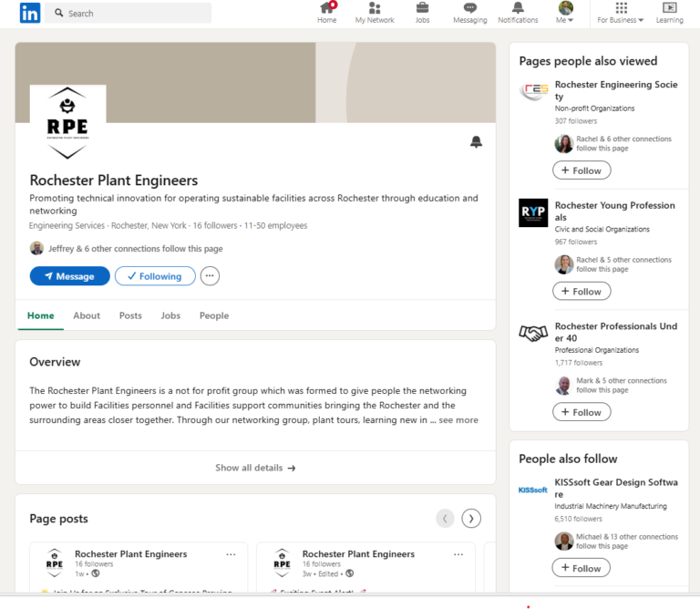700x609 pixels.
Task: Click Show all details link
Action: 255,468
